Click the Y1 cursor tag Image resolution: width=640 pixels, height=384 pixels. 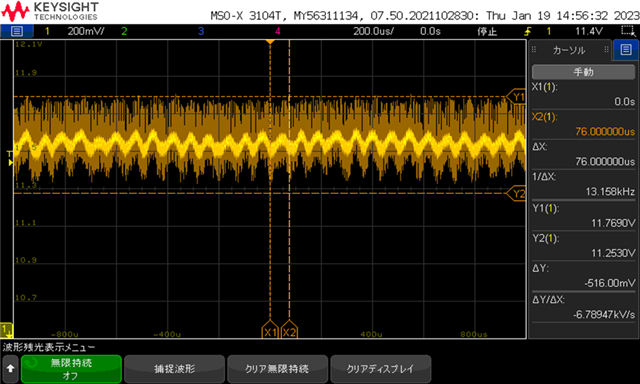(x=517, y=97)
